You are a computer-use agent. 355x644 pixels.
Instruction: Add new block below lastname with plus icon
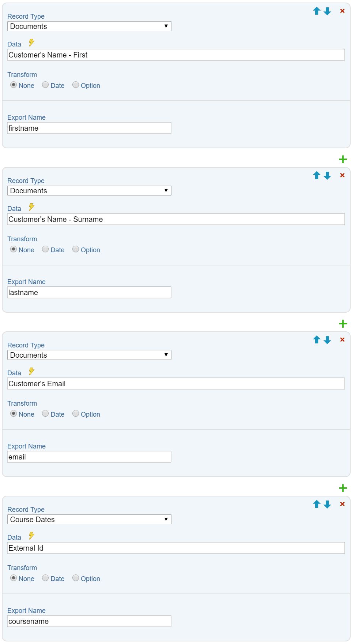click(x=343, y=324)
